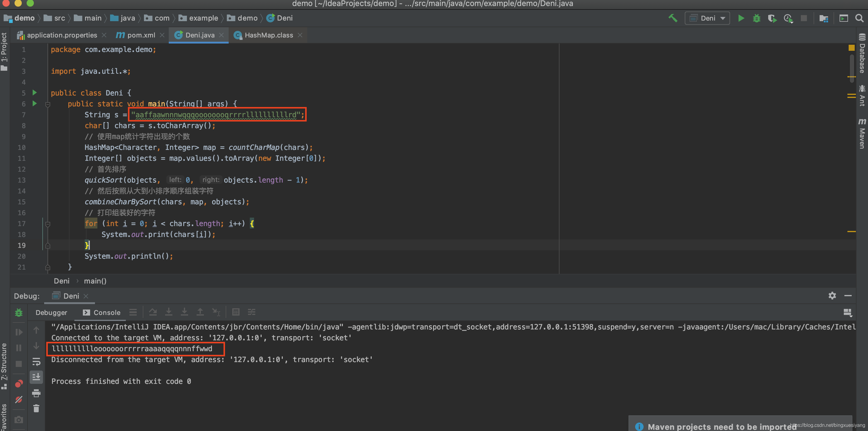Click console down-arrow navigation icon

pos(36,346)
